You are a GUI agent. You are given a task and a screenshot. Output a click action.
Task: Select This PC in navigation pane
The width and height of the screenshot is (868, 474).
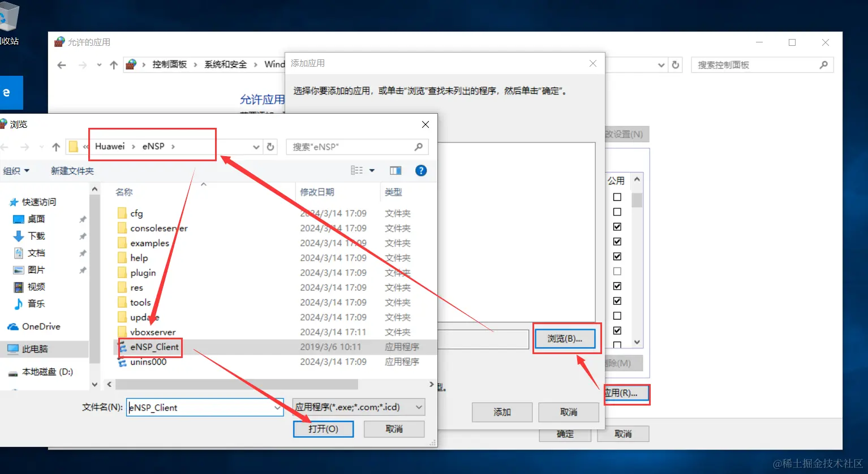35,349
